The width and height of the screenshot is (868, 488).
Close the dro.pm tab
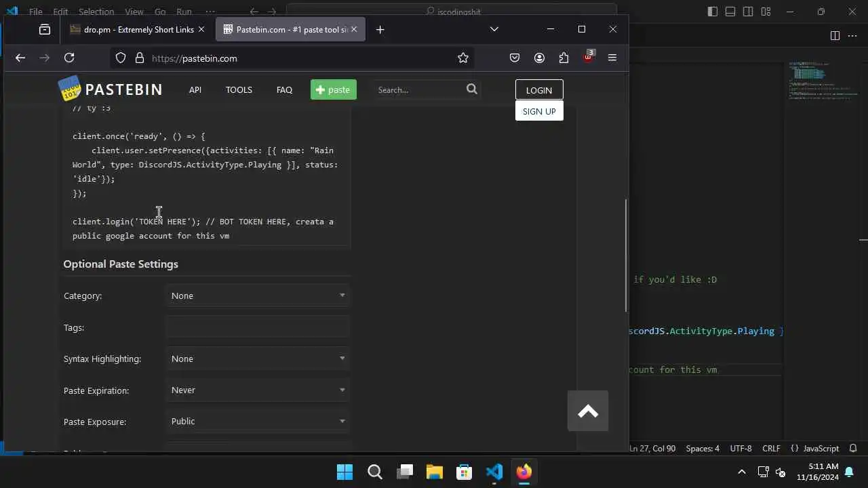[x=201, y=30]
